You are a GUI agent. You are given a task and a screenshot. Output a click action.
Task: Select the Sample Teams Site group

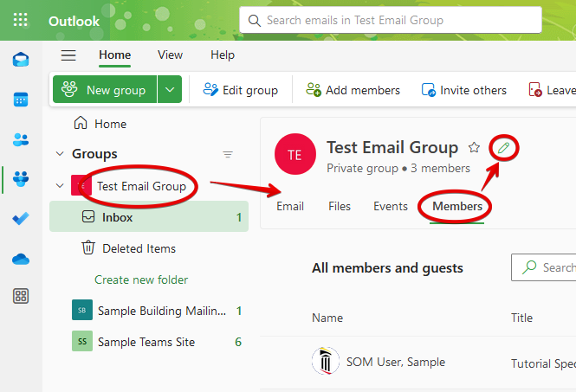coord(146,342)
